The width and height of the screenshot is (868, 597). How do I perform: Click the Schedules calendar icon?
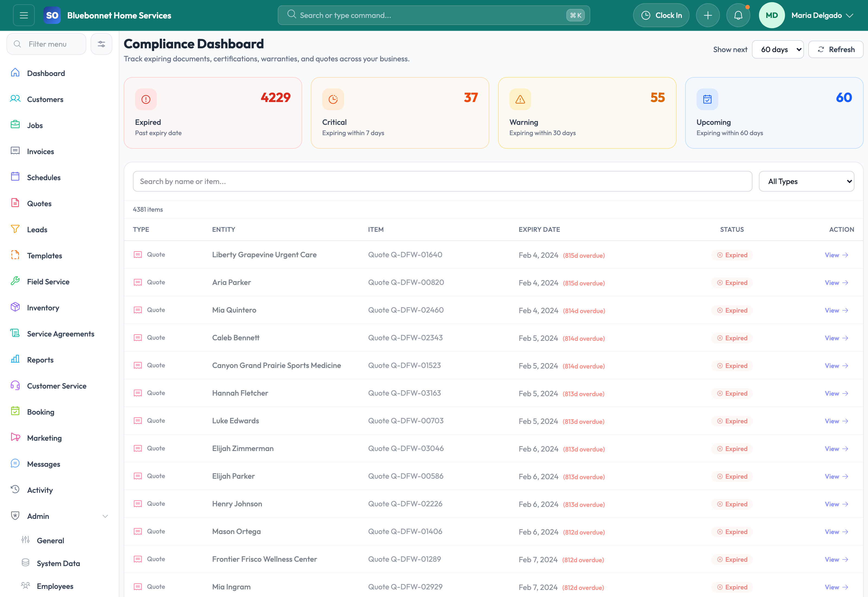coord(15,177)
